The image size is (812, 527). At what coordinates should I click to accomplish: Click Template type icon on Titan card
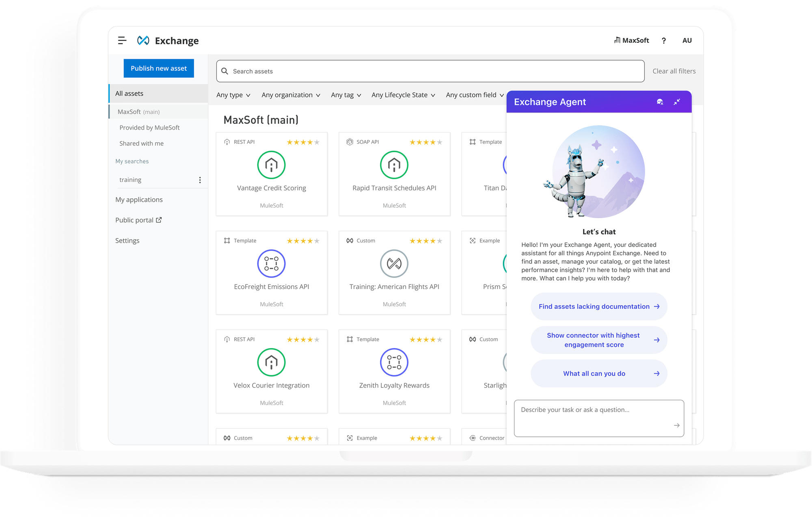(x=473, y=142)
